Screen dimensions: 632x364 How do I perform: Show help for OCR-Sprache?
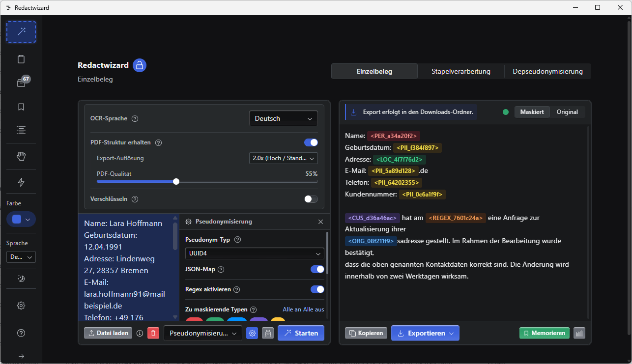tap(135, 118)
